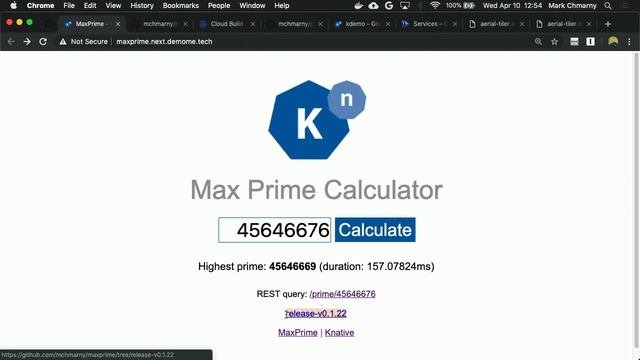Open the Window menu
This screenshot has height=360, width=640.
point(252,6)
